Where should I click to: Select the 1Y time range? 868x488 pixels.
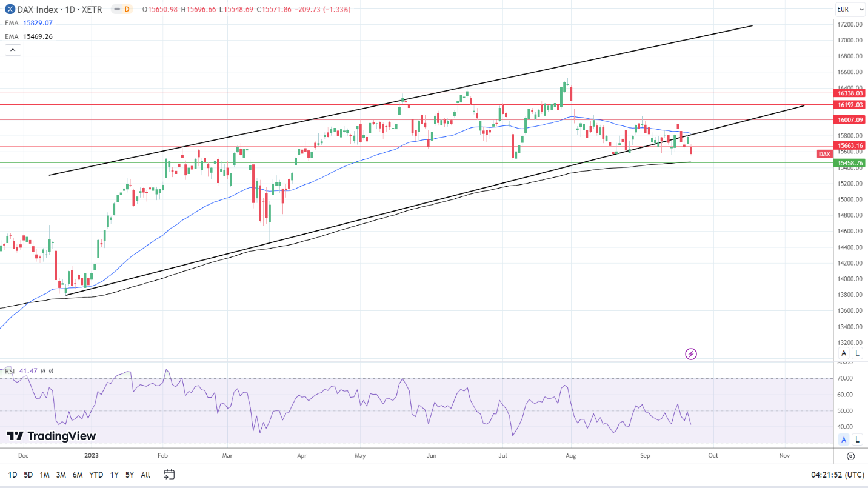114,475
